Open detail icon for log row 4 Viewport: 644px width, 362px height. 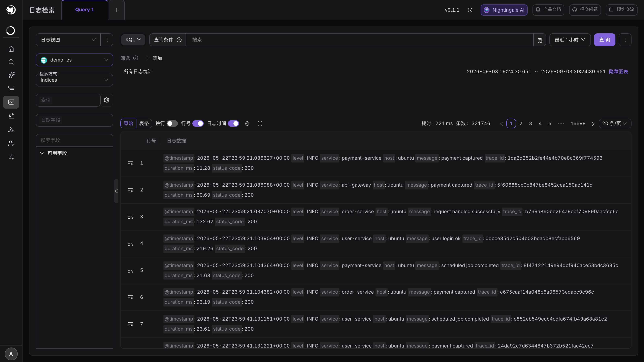click(130, 244)
